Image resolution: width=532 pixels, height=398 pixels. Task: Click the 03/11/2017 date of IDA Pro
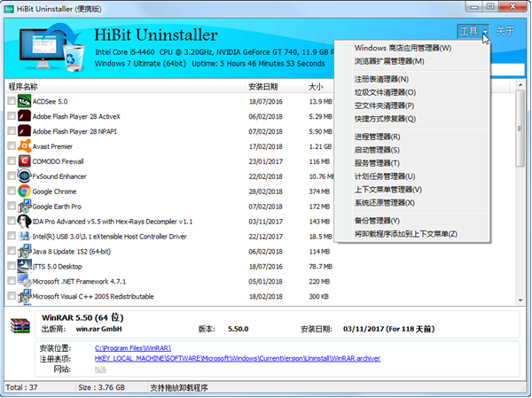266,222
